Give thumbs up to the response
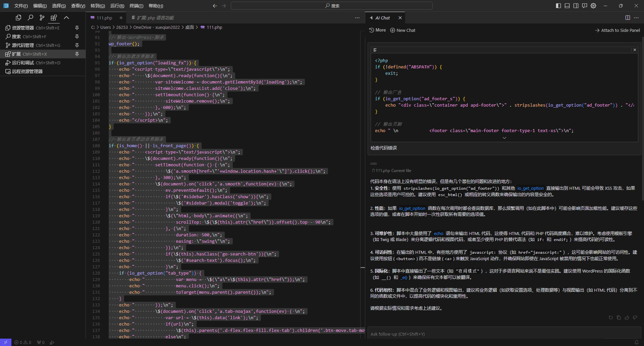 tap(627, 318)
